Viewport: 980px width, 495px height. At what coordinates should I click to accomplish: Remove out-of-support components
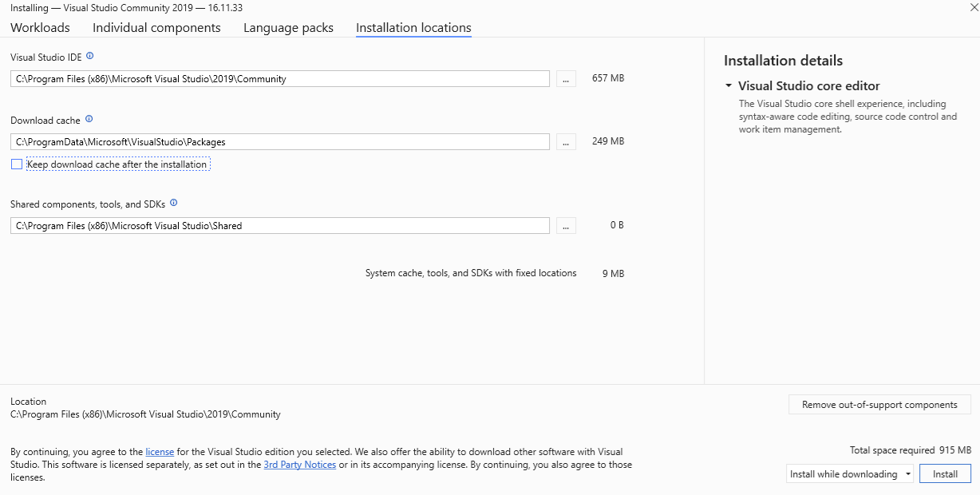[x=879, y=404]
